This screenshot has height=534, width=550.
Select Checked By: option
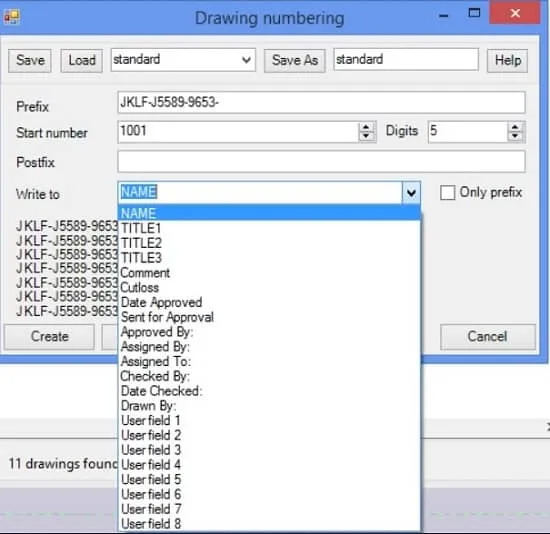(269, 376)
